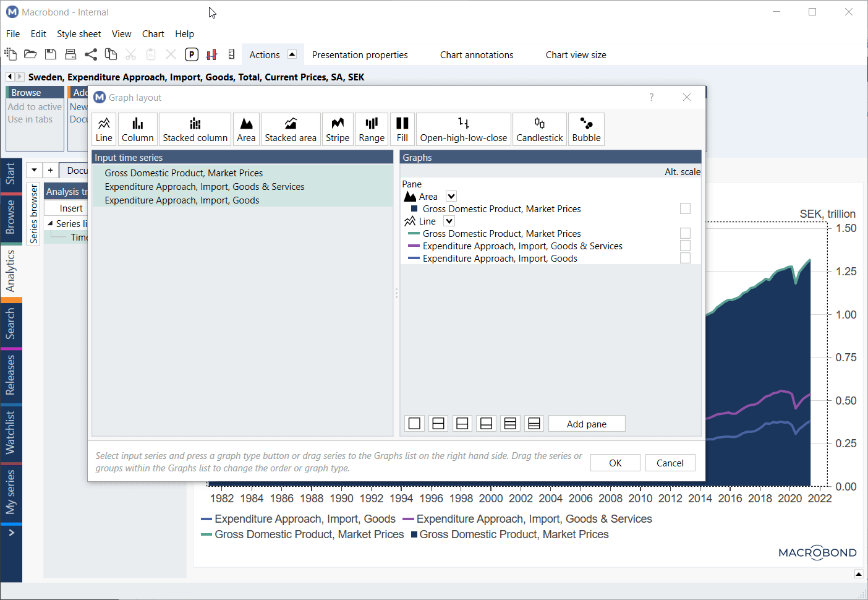Toggle Alt. scale for Import, Goods & Services
868x600 pixels.
[x=685, y=246]
